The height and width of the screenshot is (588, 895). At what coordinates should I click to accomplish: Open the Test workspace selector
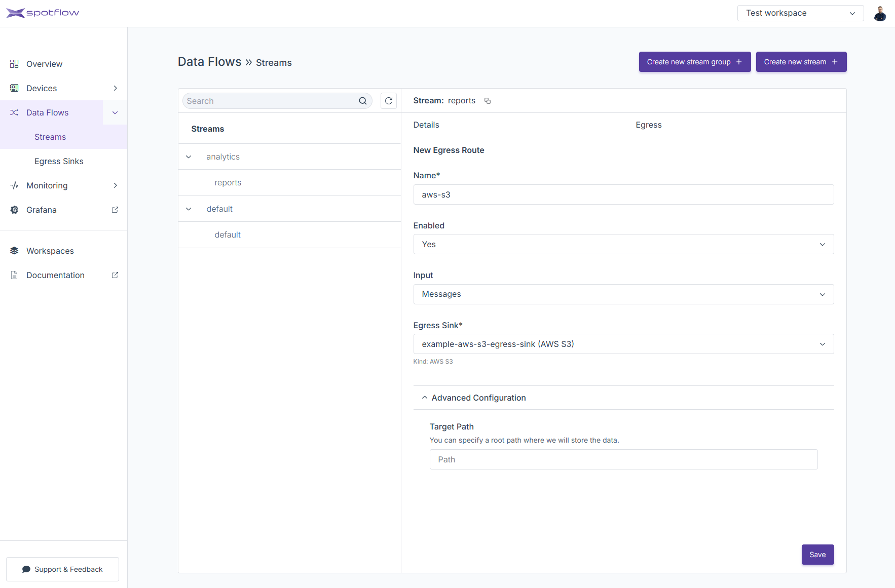tap(800, 13)
